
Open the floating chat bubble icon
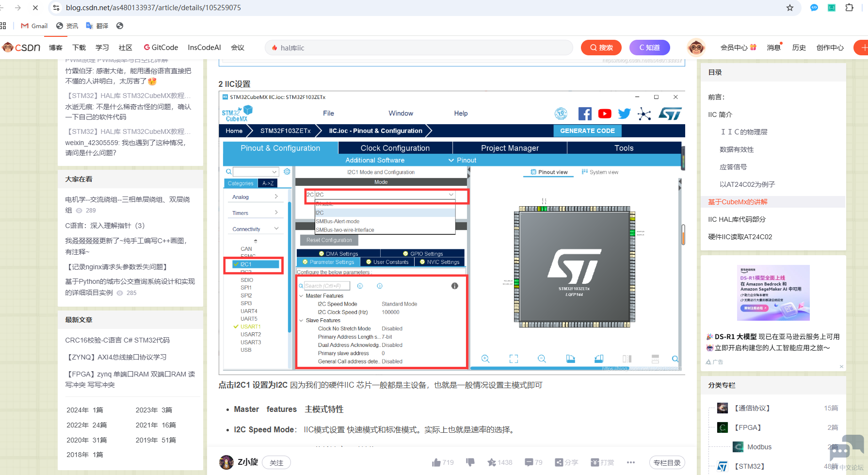[x=846, y=447]
